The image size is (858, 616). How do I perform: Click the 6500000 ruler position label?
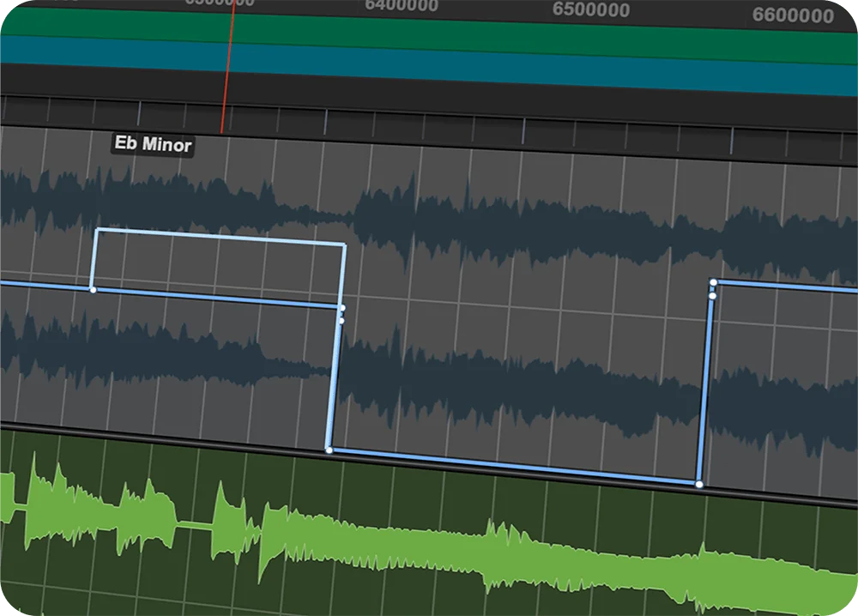pos(591,9)
